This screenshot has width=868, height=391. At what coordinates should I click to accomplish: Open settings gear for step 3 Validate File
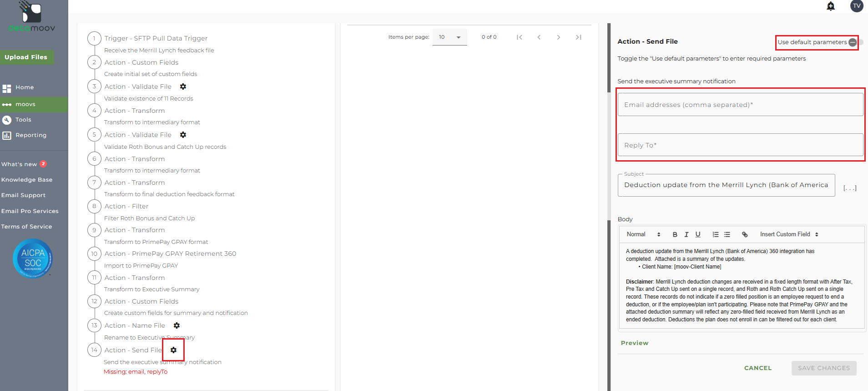[x=183, y=86]
